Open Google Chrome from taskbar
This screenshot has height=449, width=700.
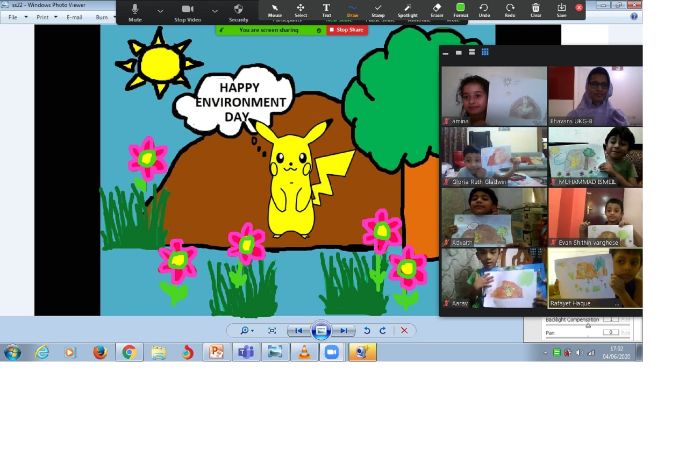point(129,353)
